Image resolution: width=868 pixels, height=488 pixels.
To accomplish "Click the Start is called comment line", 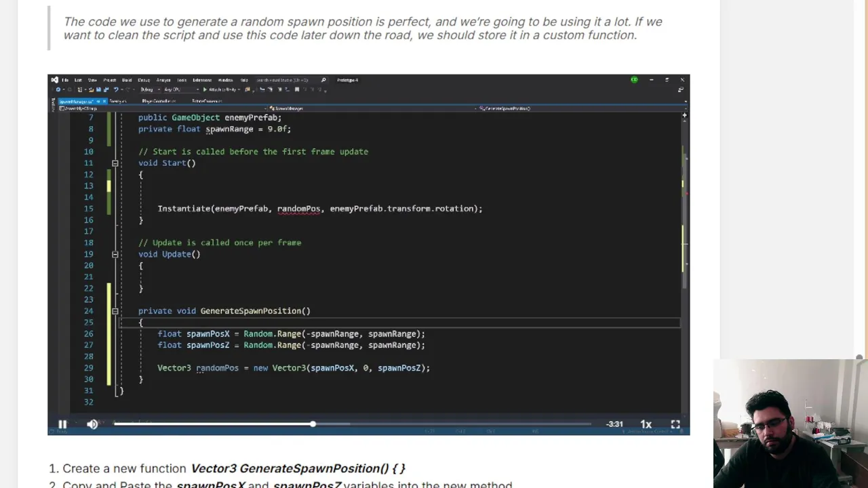I will (254, 152).
